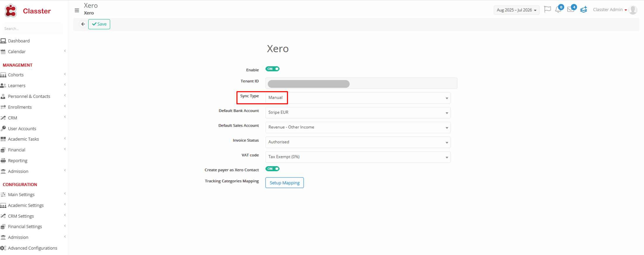This screenshot has height=255, width=644.
Task: Open Advanced Configurations link
Action: coord(32,248)
